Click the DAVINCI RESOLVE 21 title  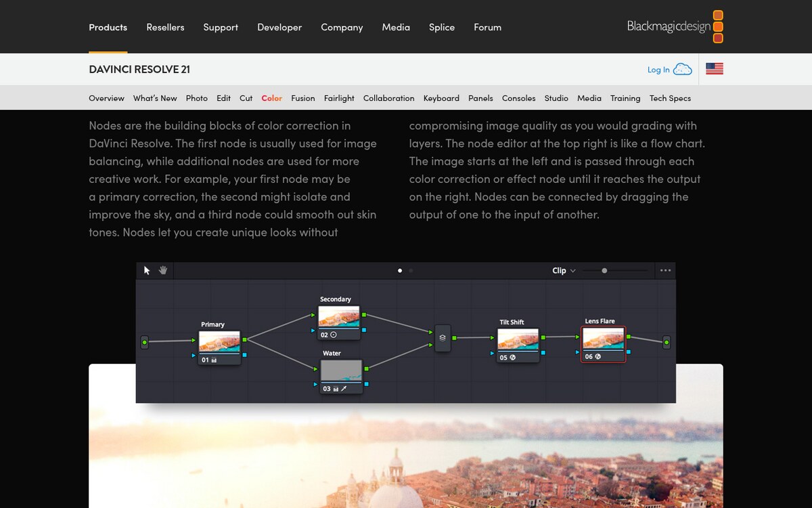[x=139, y=69]
